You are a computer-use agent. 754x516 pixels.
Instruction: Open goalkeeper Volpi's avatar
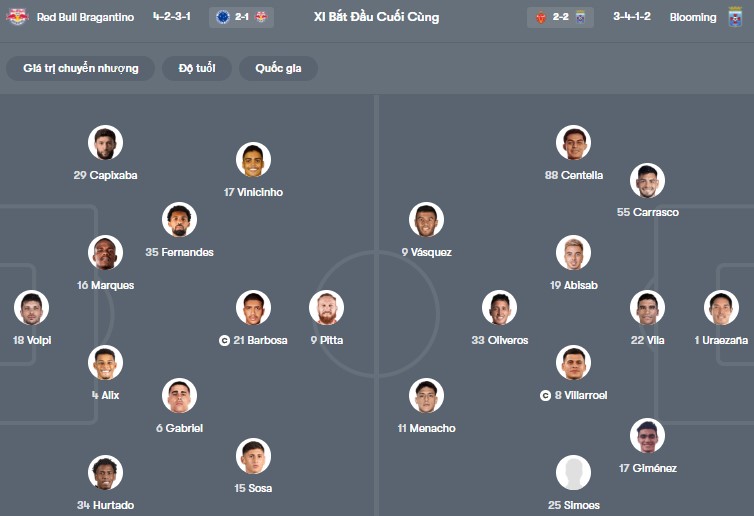pos(31,308)
